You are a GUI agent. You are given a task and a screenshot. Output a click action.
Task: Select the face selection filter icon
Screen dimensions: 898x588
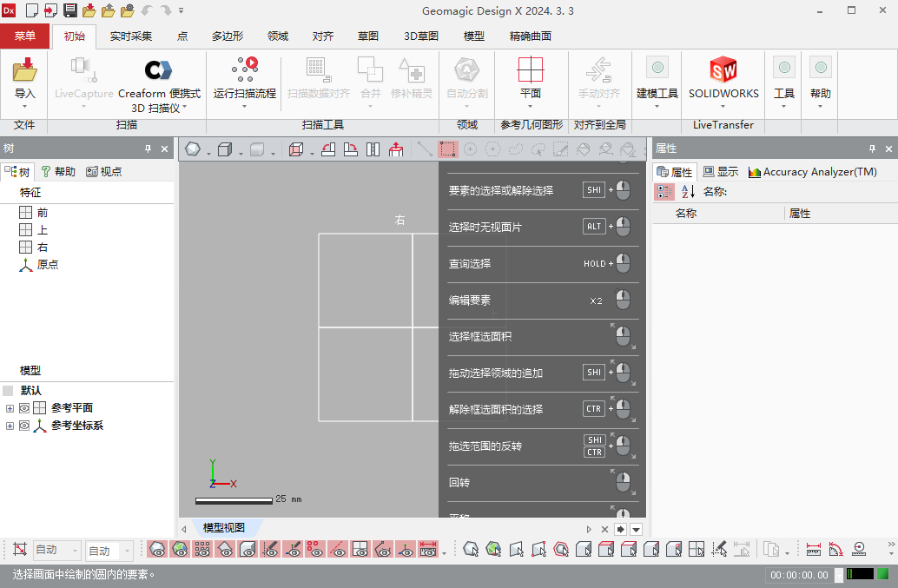[606, 550]
